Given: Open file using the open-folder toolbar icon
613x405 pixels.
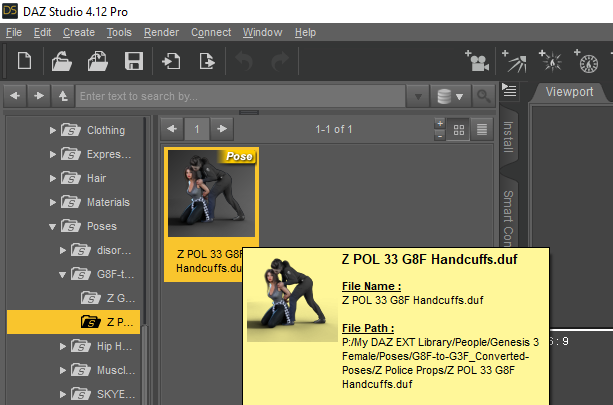Looking at the screenshot, I should coord(61,61).
